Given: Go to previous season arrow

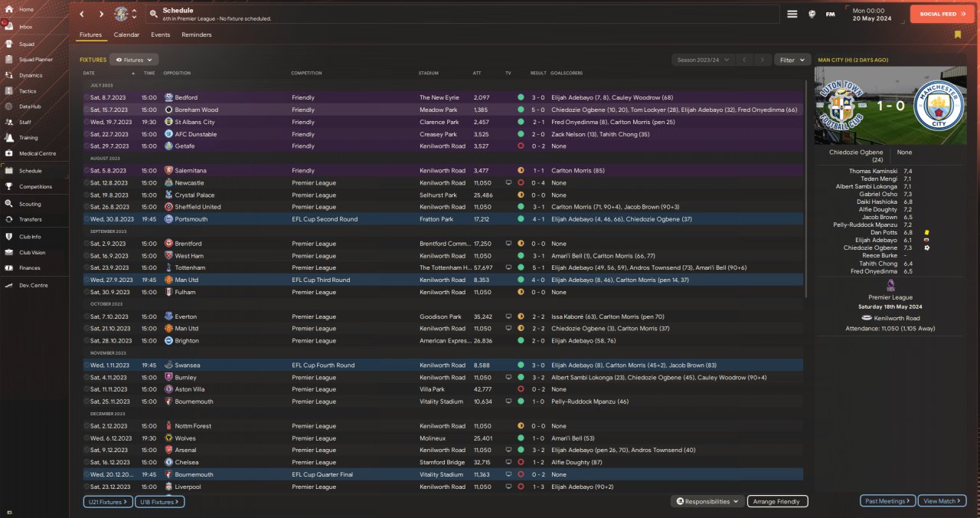Looking at the screenshot, I should point(743,60).
